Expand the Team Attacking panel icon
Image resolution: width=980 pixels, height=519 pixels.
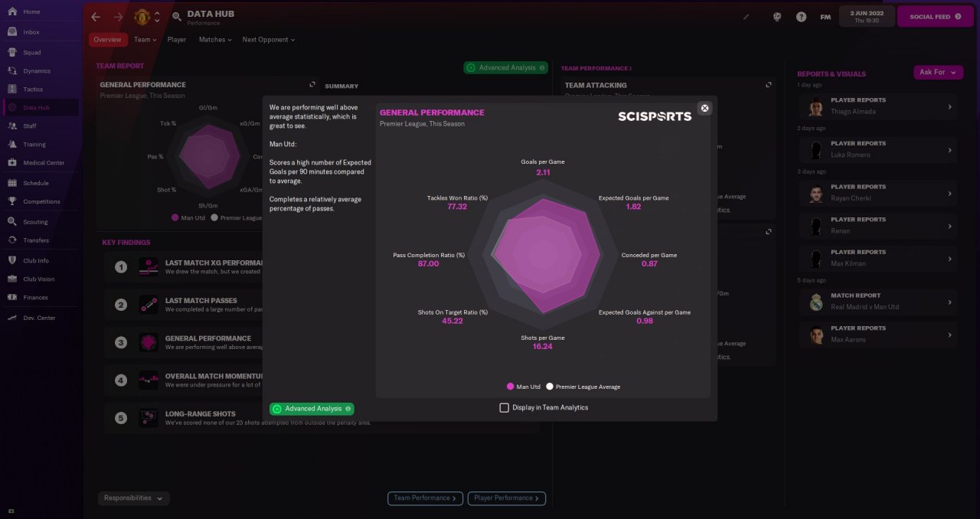pyautogui.click(x=769, y=85)
